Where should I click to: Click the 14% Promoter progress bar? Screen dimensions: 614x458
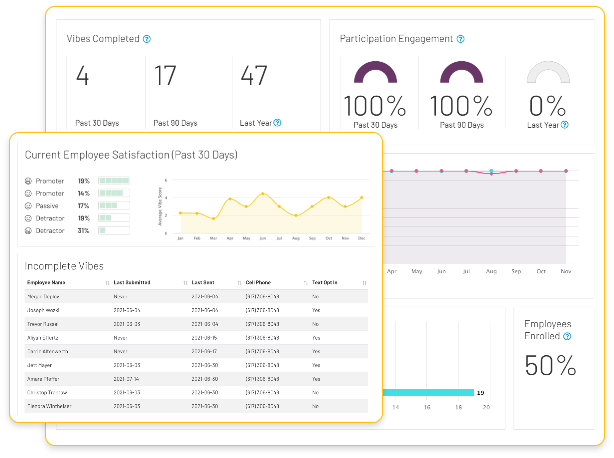pos(114,193)
